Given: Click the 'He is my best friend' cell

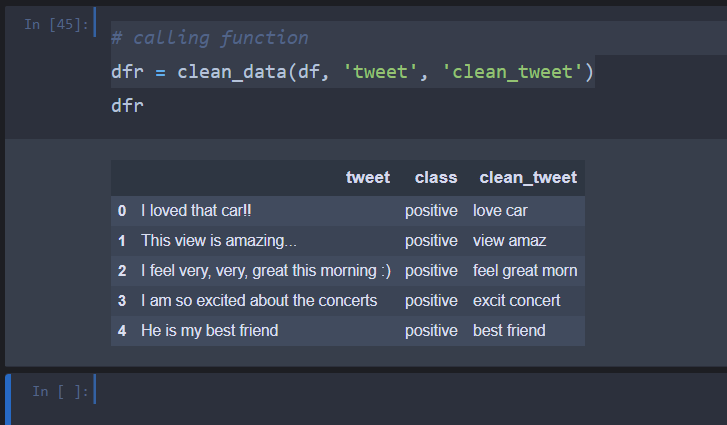Looking at the screenshot, I should pyautogui.click(x=209, y=331).
